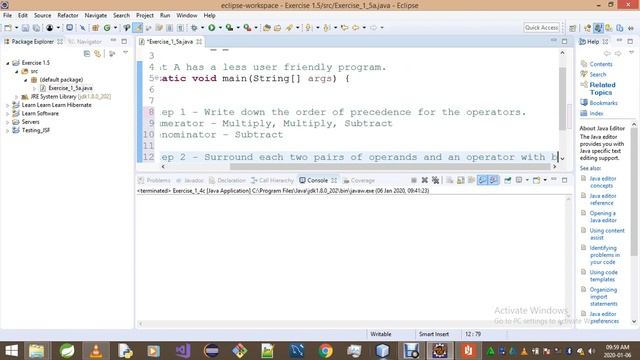Expand Exercise_1_5a.java tree node
The height and width of the screenshot is (360, 640).
34,88
